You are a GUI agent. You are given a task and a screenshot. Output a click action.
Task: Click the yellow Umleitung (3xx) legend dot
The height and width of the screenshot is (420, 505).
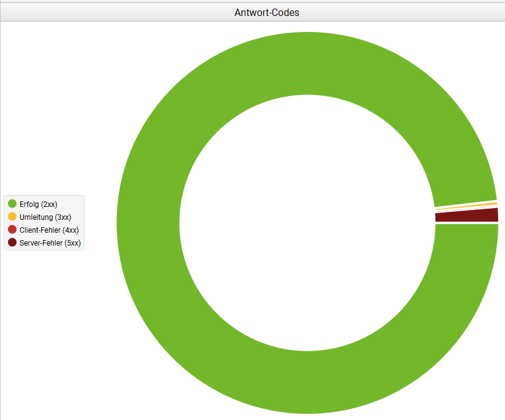[12, 217]
